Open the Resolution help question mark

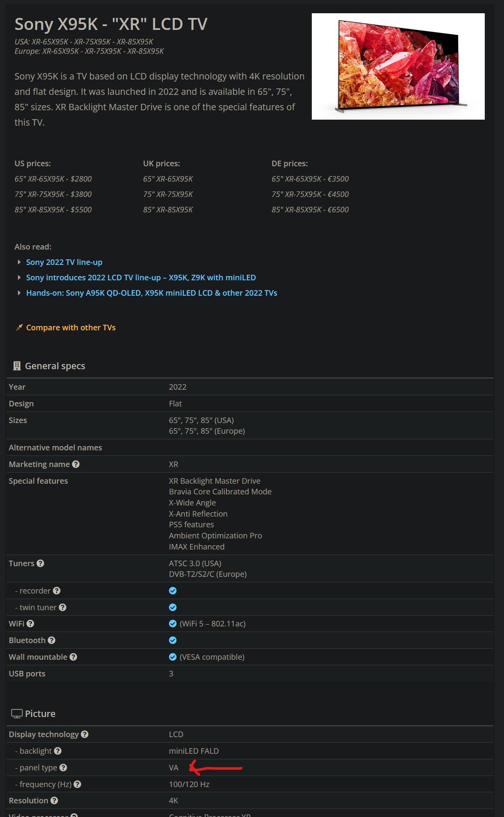[54, 800]
